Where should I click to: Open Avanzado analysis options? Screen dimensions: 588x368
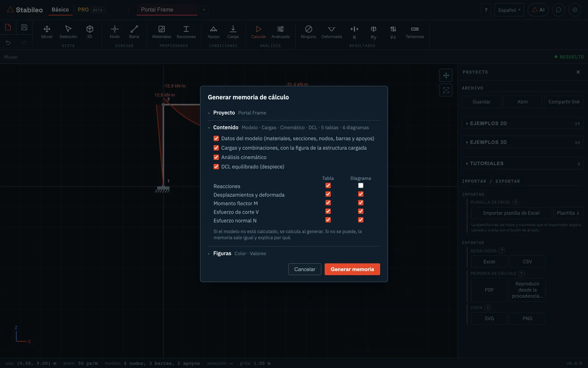click(280, 32)
